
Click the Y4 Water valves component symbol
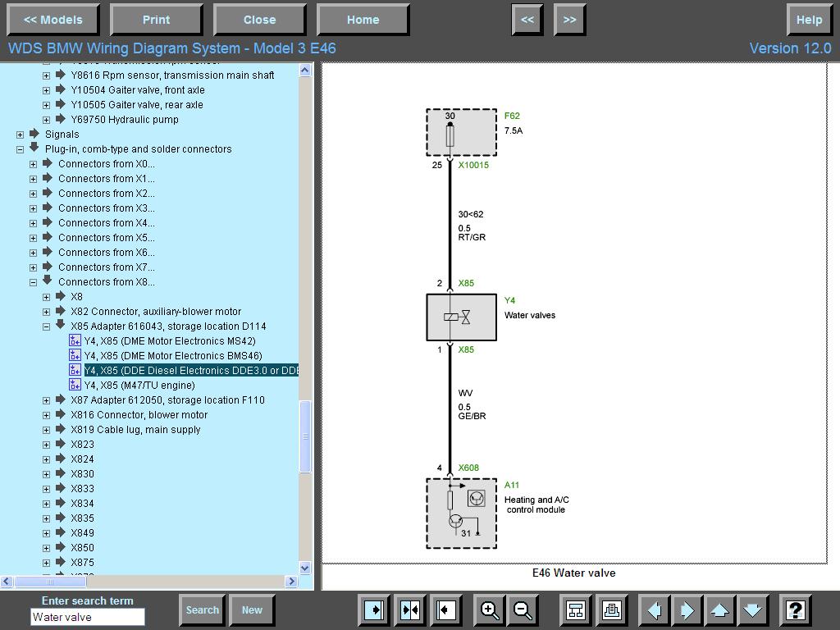click(461, 317)
